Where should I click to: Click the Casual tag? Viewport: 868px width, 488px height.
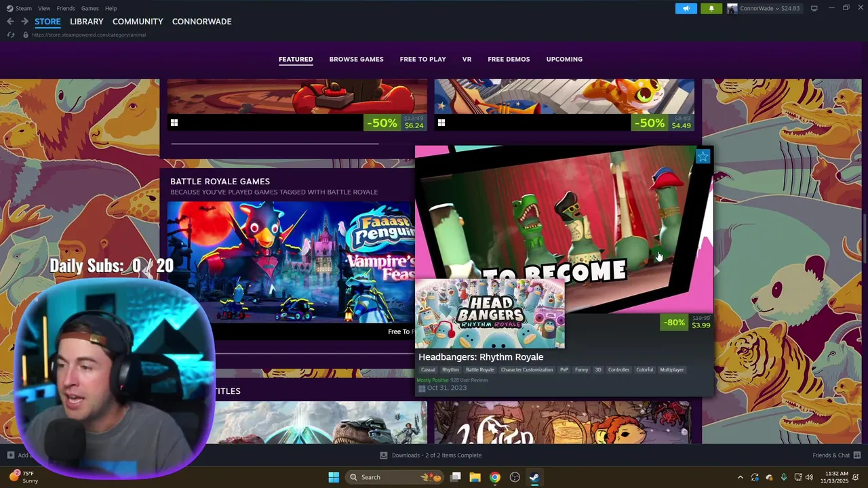click(428, 370)
